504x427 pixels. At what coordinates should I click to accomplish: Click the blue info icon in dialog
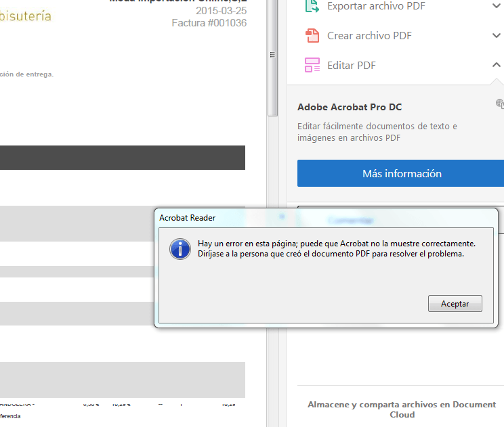[x=180, y=249]
